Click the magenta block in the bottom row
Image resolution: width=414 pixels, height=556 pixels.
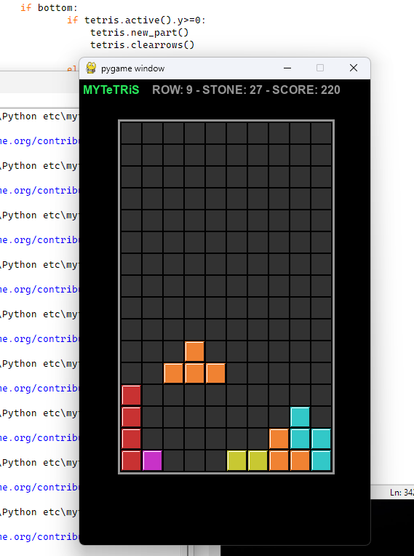152,460
